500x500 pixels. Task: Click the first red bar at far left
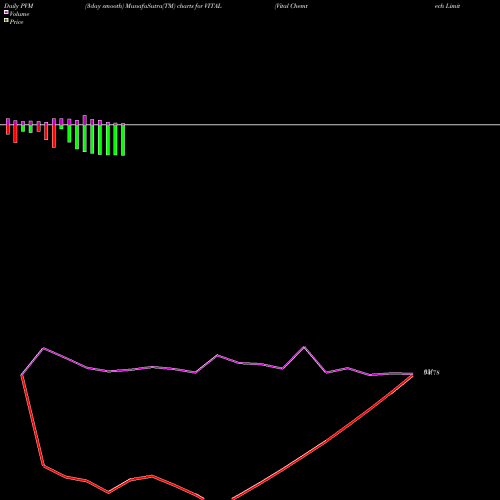click(x=8, y=130)
